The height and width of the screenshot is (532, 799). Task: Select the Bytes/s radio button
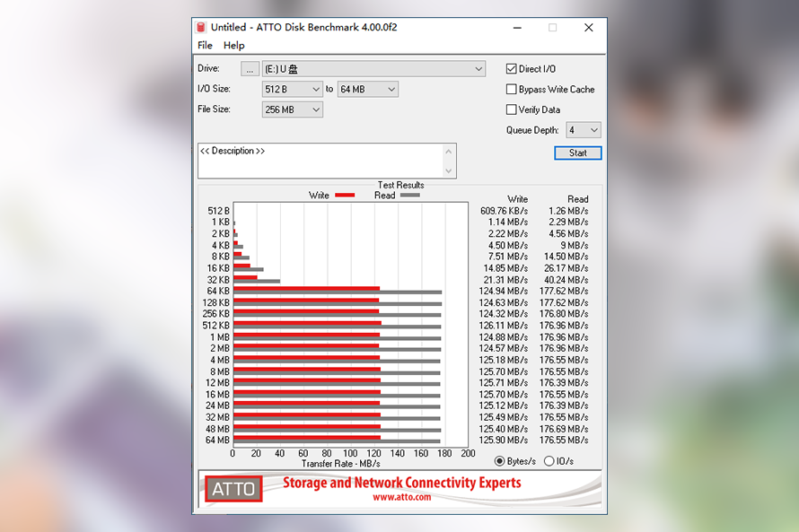coord(500,461)
